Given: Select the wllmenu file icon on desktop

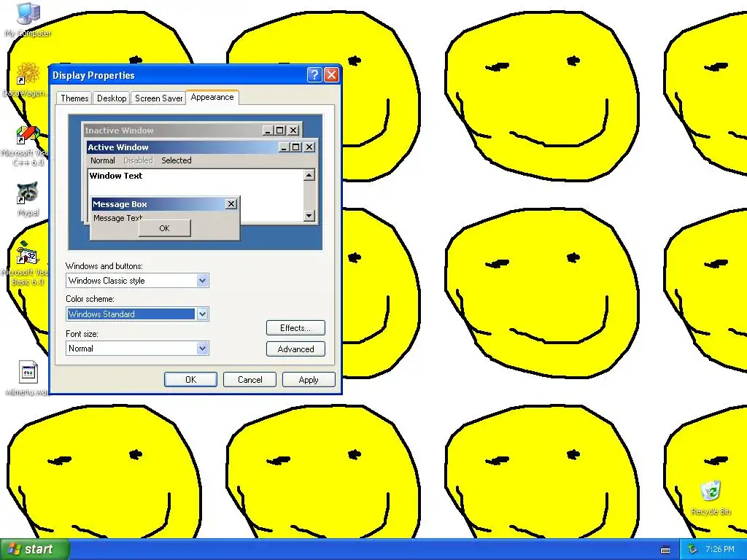Looking at the screenshot, I should pos(28,378).
